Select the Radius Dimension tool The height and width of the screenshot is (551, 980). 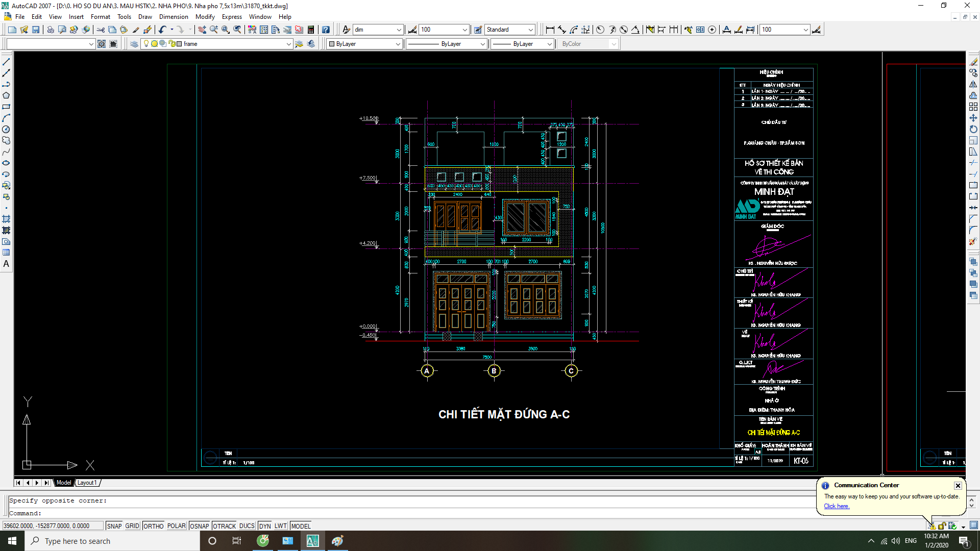pos(600,30)
